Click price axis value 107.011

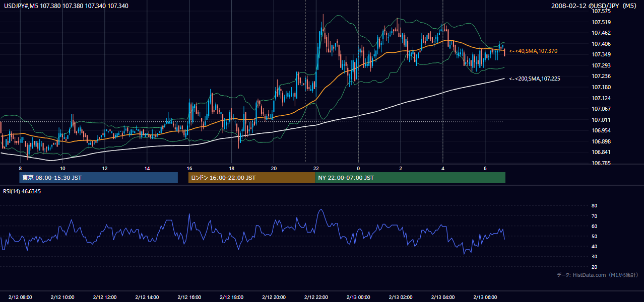pos(601,120)
